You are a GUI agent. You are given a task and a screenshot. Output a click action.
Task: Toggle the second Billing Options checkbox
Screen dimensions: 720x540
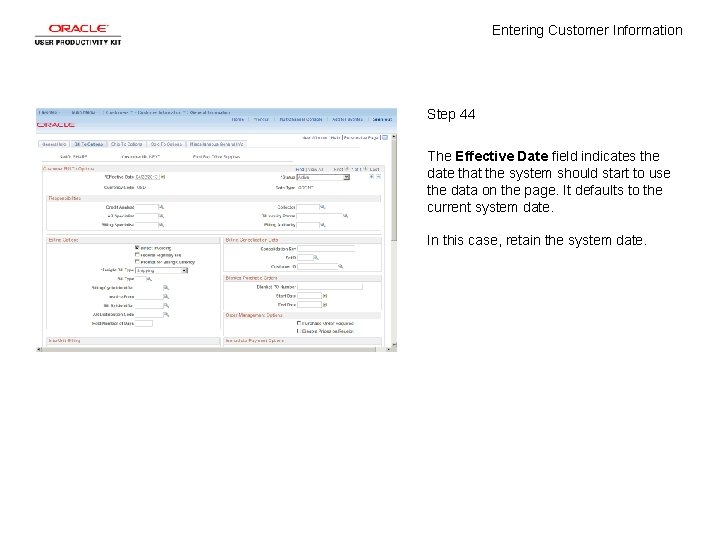point(137,254)
